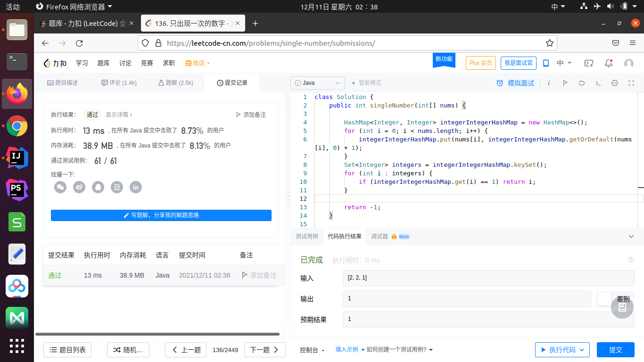Viewport: 644px width, 362px height.
Task: Click the run flag icon in editor toolbar
Action: pos(565,83)
